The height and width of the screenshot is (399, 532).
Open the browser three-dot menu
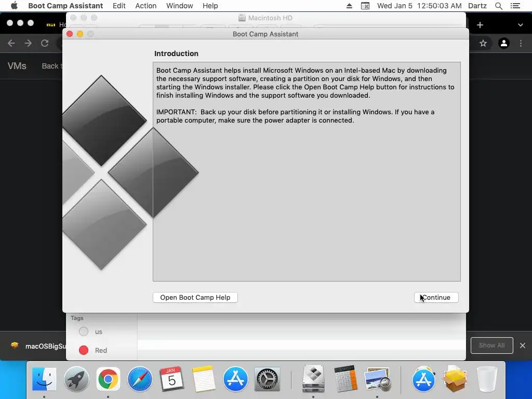pyautogui.click(x=521, y=43)
